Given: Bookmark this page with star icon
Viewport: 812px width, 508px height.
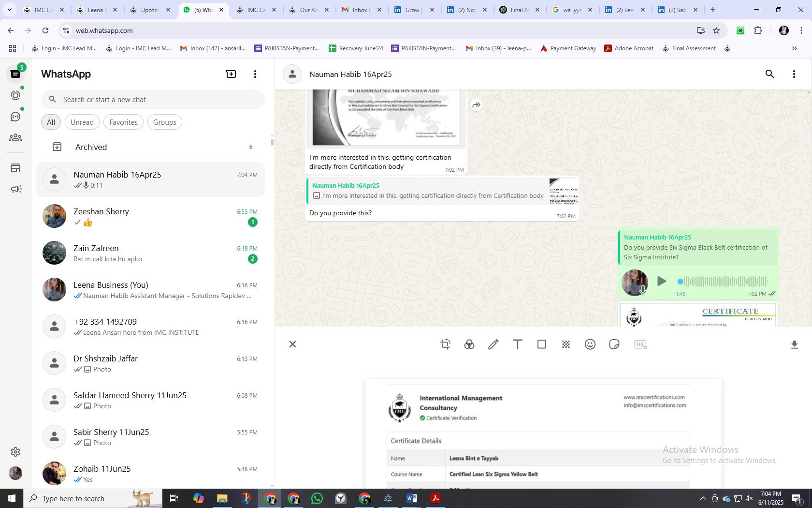Looking at the screenshot, I should (x=716, y=30).
